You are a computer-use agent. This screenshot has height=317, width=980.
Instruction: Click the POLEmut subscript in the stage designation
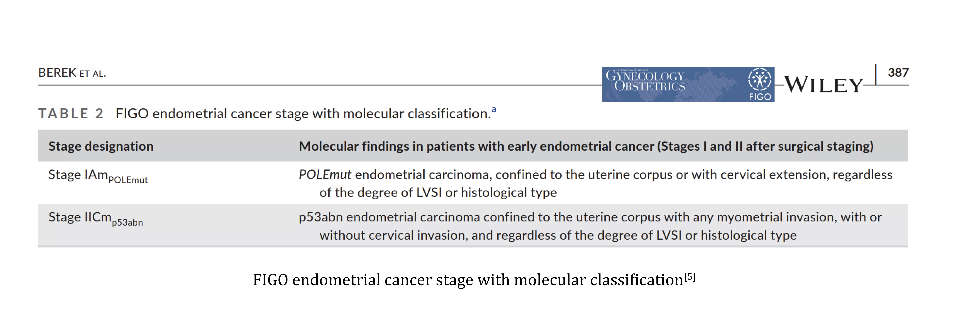(128, 180)
